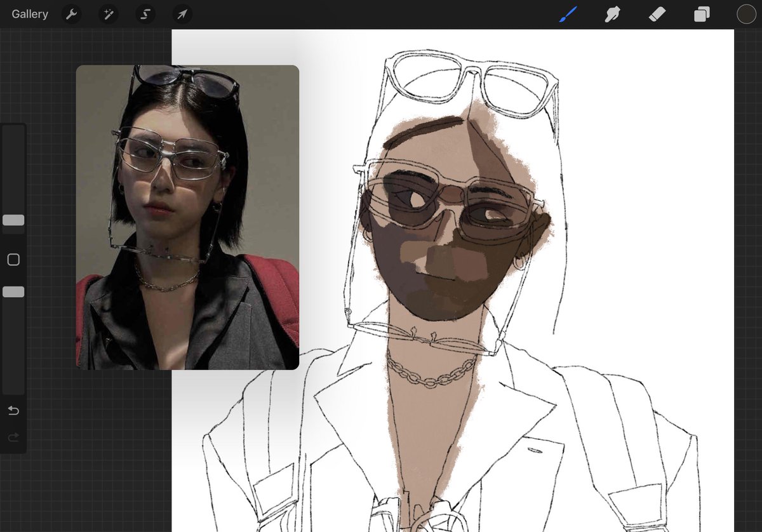
Task: Open the Layers panel
Action: [702, 14]
